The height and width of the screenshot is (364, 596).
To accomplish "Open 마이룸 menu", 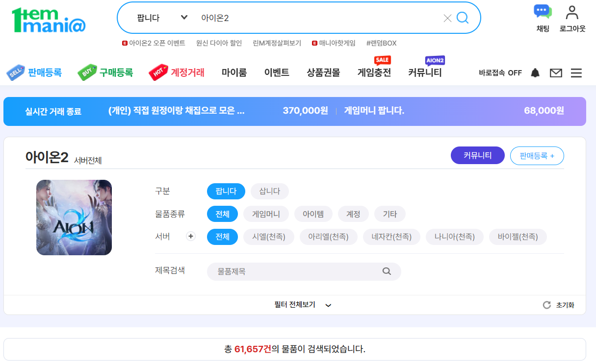I will [x=234, y=73].
